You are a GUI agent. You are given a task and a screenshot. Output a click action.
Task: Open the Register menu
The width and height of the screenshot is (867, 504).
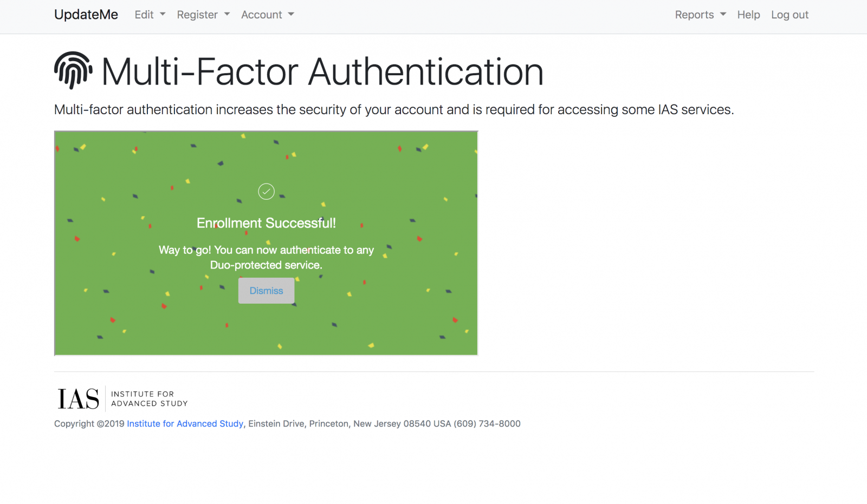click(x=203, y=15)
